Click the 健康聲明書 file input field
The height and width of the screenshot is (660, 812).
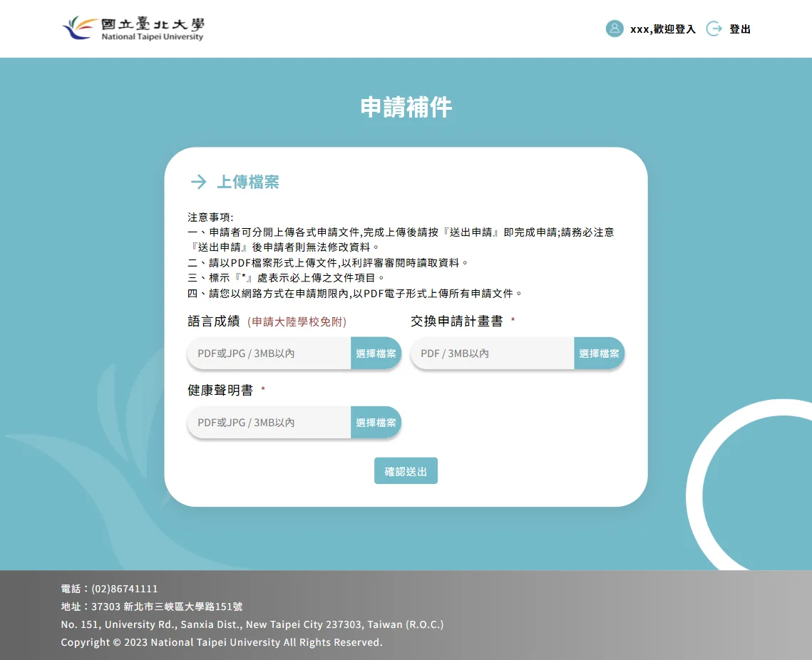[267, 422]
